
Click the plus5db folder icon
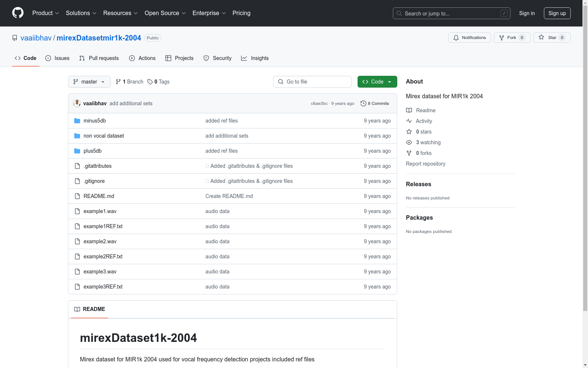[x=77, y=151]
